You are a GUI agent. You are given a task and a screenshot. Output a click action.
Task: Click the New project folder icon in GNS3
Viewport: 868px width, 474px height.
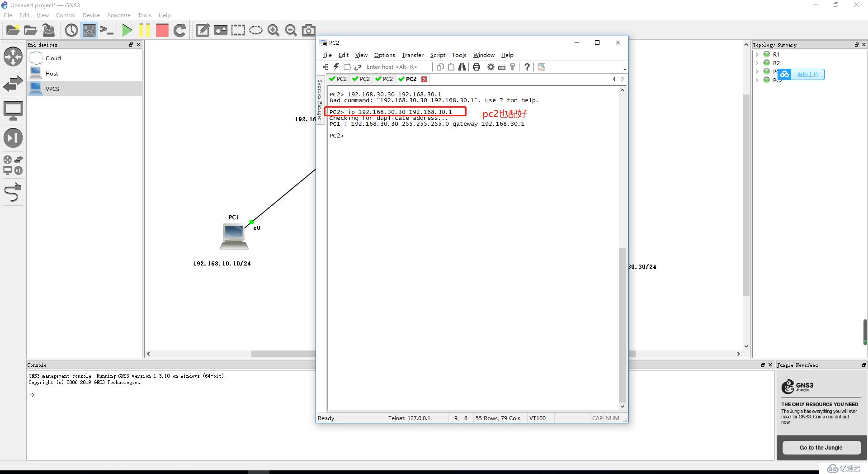point(13,30)
